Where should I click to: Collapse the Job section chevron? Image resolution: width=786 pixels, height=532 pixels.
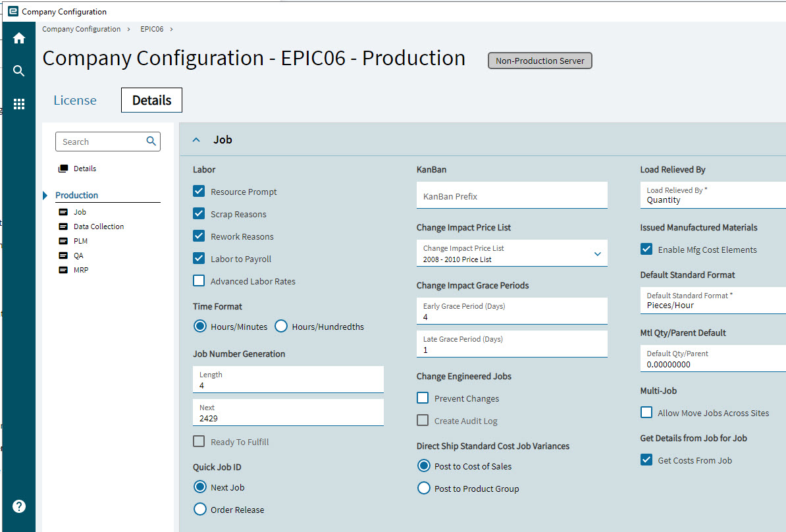point(196,140)
